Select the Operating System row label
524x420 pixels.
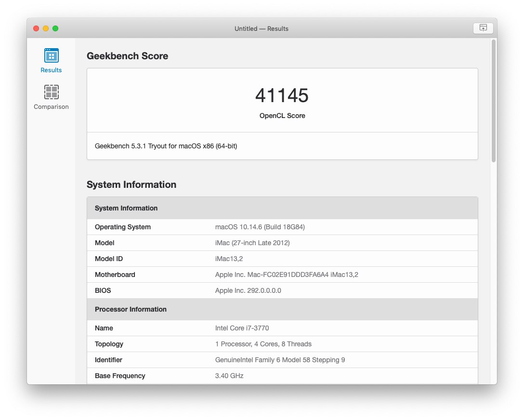123,227
